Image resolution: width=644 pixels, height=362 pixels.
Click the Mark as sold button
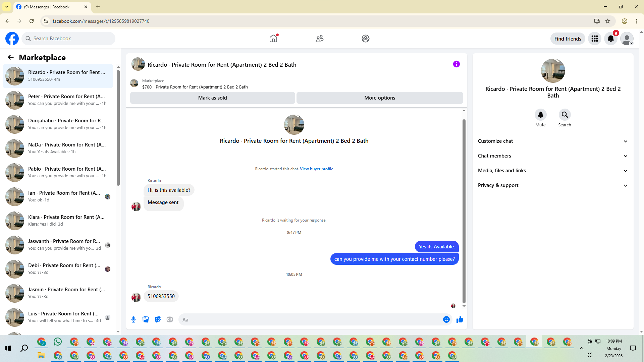point(212,98)
